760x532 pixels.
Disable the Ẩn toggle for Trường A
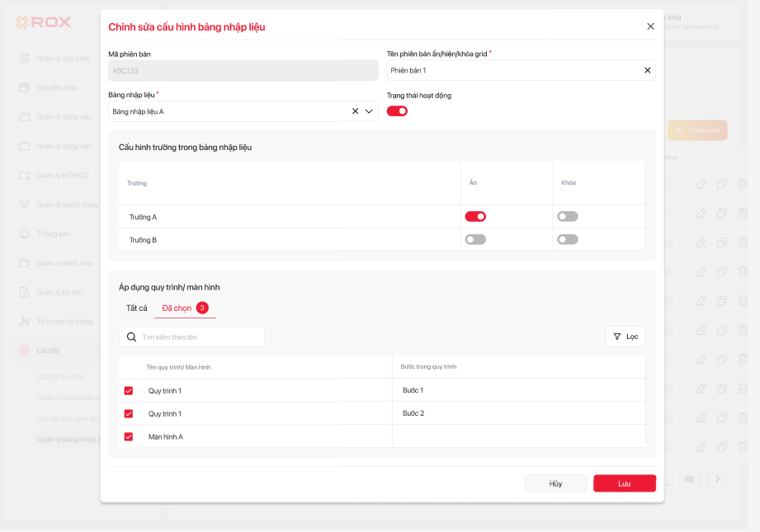[x=475, y=217]
